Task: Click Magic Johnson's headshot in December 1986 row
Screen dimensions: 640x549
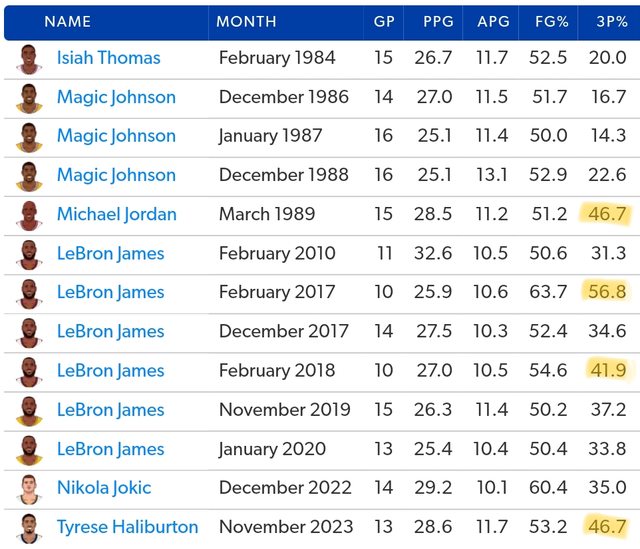Action: 29,97
